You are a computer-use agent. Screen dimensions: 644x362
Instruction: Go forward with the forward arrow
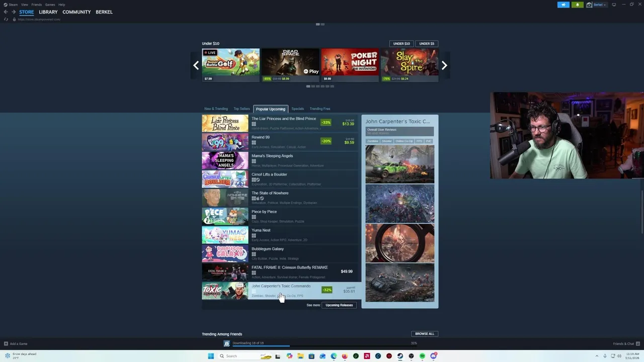(14, 12)
